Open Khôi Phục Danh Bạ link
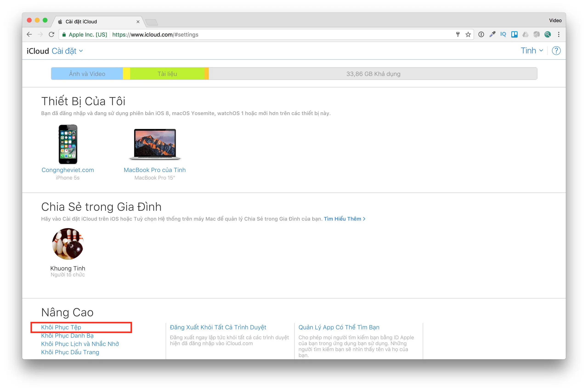588x391 pixels. tap(67, 336)
